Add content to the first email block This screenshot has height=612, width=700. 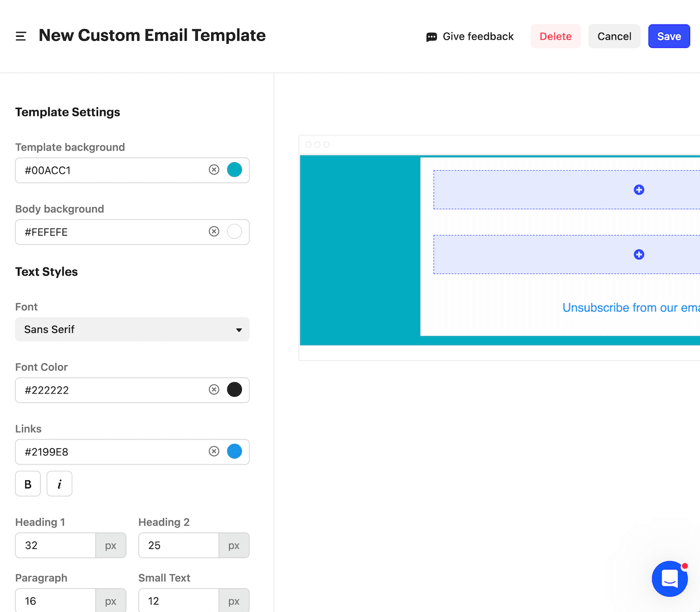[x=639, y=189]
